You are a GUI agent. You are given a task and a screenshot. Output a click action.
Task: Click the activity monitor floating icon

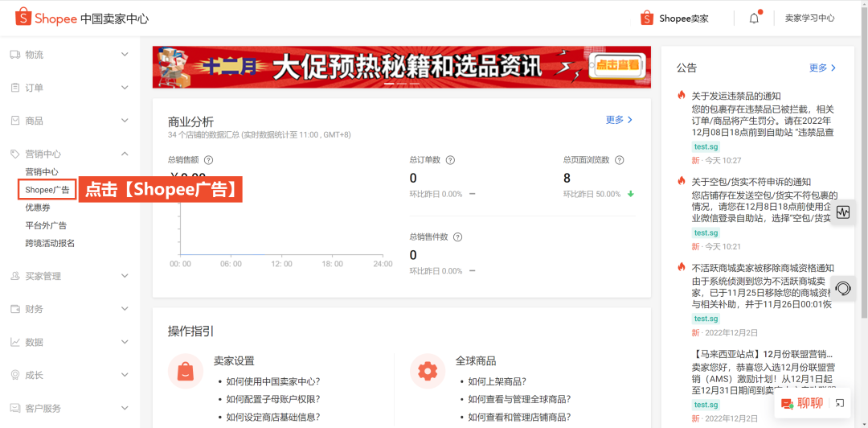point(843,212)
